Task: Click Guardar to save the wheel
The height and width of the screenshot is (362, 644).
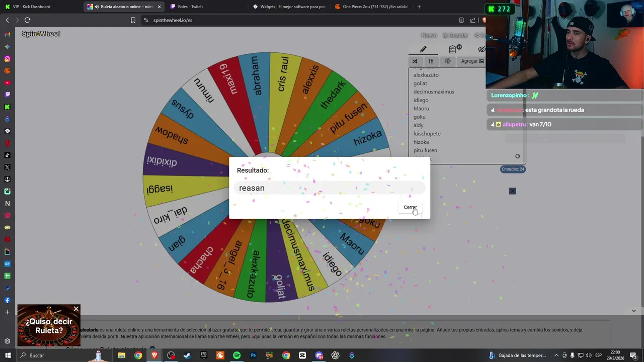Action: click(455, 35)
